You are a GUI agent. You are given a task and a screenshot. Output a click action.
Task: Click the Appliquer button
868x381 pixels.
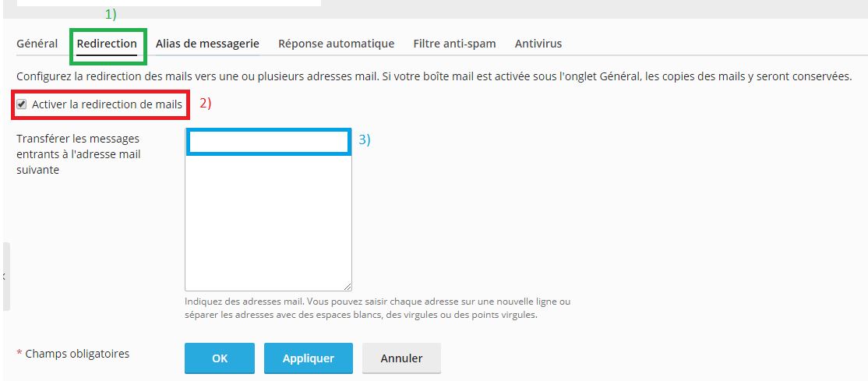[308, 358]
